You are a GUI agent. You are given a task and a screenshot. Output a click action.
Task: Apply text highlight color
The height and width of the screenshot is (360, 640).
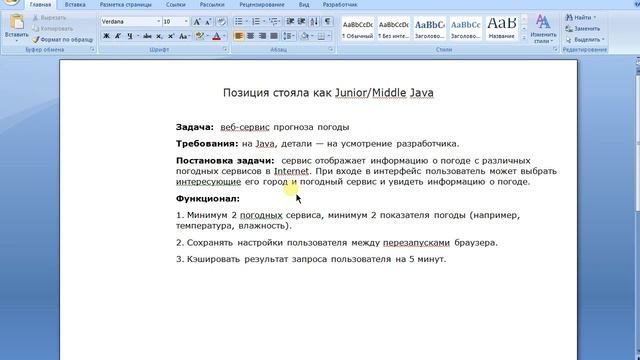pos(200,36)
